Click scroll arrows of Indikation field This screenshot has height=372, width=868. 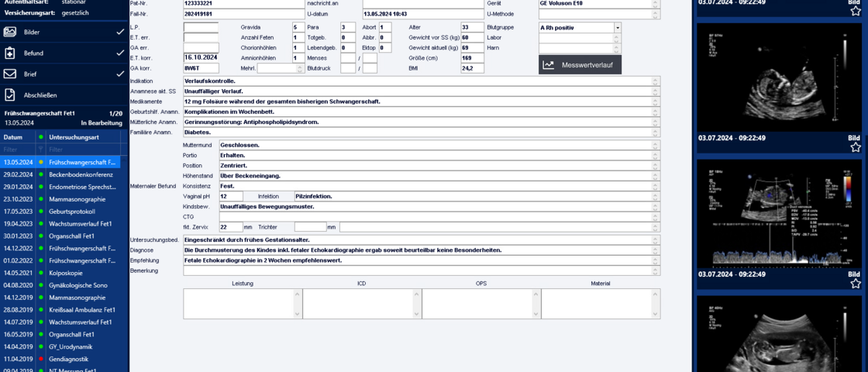coord(656,81)
